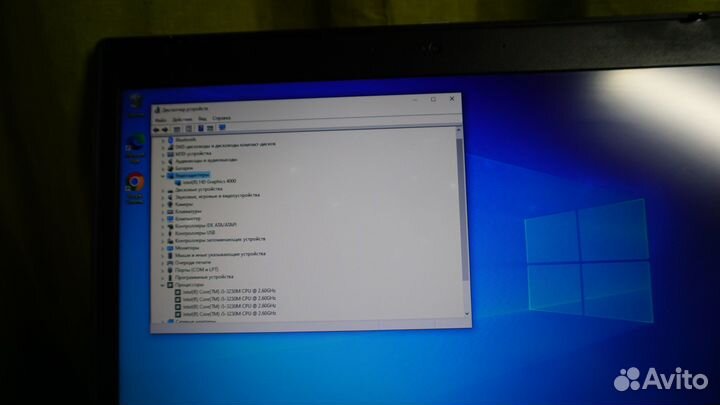Open the Google Chrome desktop shortcut
Viewport: 720px width, 405px height.
tap(135, 188)
